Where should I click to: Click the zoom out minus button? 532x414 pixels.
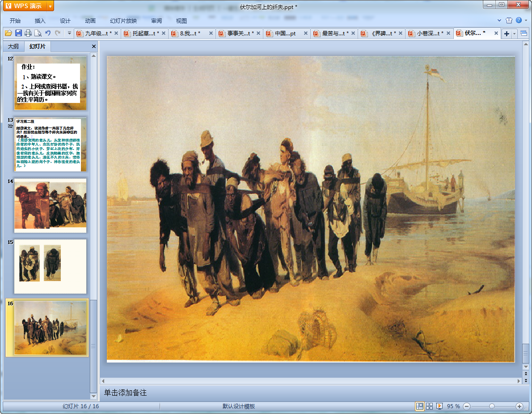(x=467, y=406)
